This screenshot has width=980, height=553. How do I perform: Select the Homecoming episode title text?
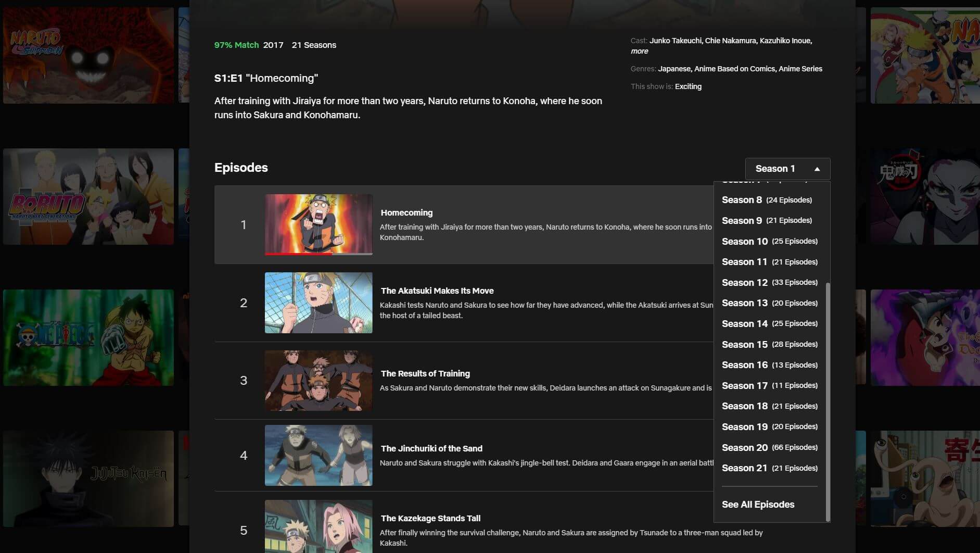pos(406,213)
